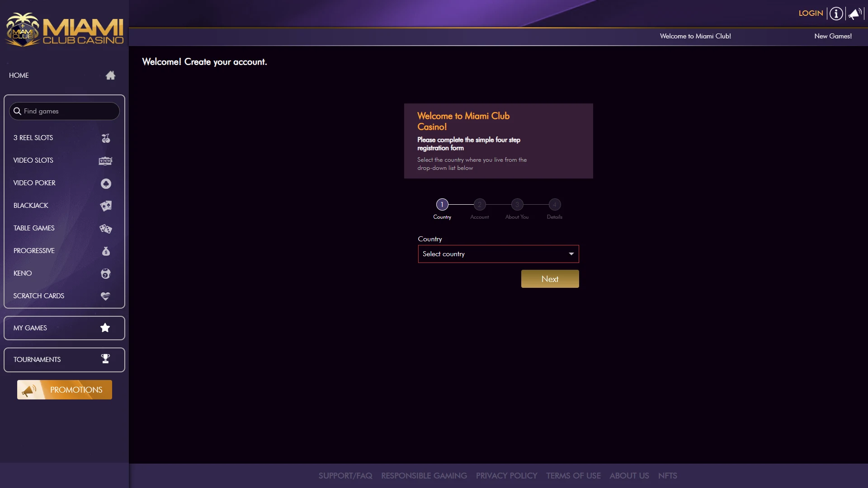Screen dimensions: 868x488
Task: Click the Tournaments trophy icon
Action: [105, 359]
